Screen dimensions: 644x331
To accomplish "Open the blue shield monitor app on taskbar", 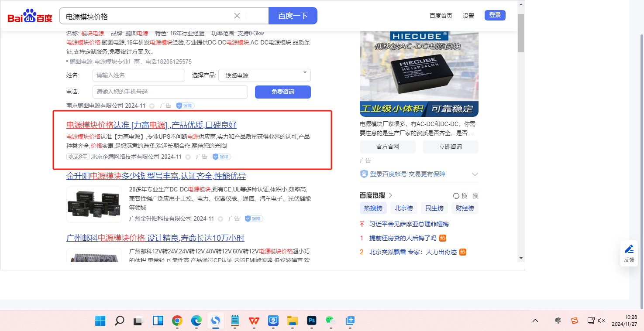I will [x=273, y=321].
